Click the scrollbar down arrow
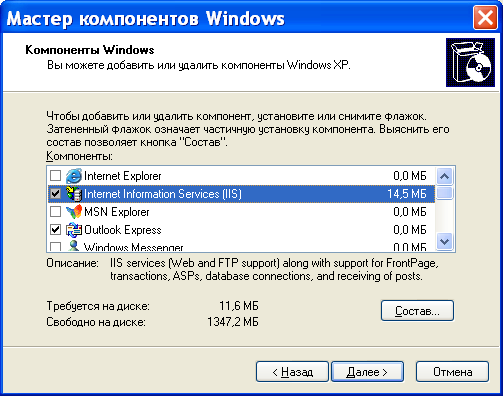 (445, 241)
